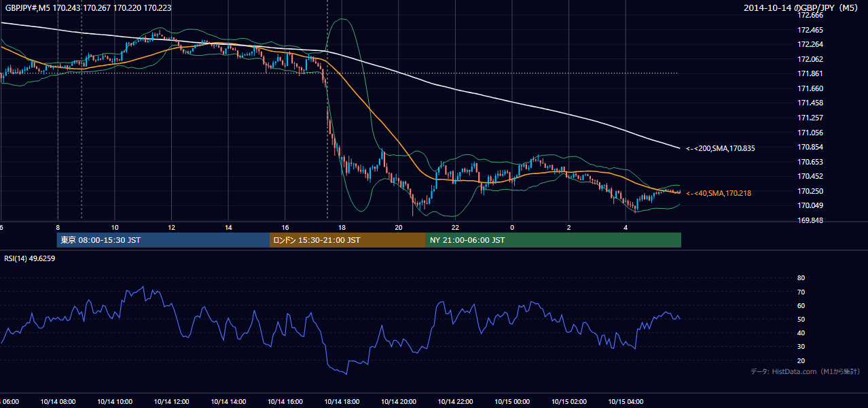
Task: Click the RSI 20 level label
Action: coord(801,360)
